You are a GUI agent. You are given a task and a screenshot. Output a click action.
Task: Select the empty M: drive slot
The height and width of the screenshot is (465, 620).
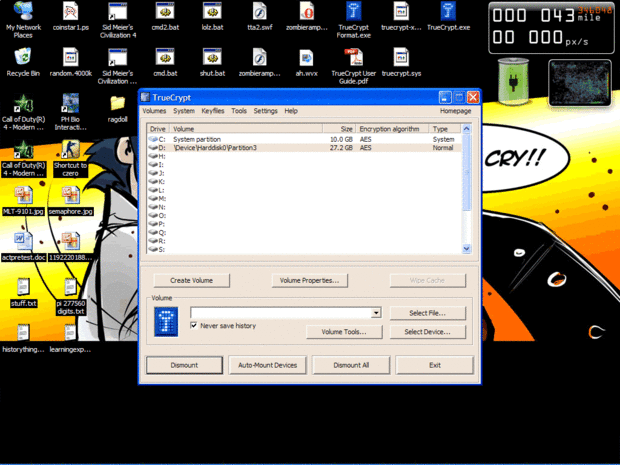tap(157, 198)
